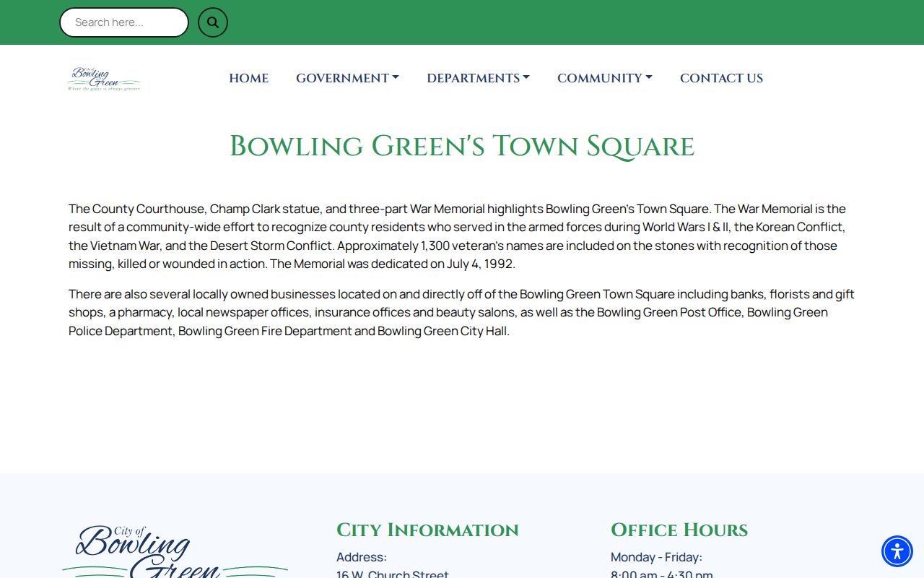Go to the Home menu item
The width and height of the screenshot is (924, 578).
[248, 78]
